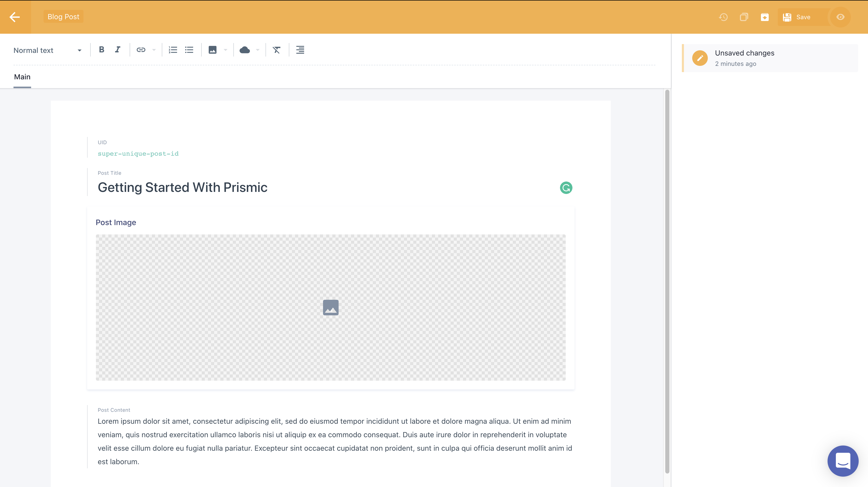Click the '2 minutes ago' timestamp

(x=736, y=64)
